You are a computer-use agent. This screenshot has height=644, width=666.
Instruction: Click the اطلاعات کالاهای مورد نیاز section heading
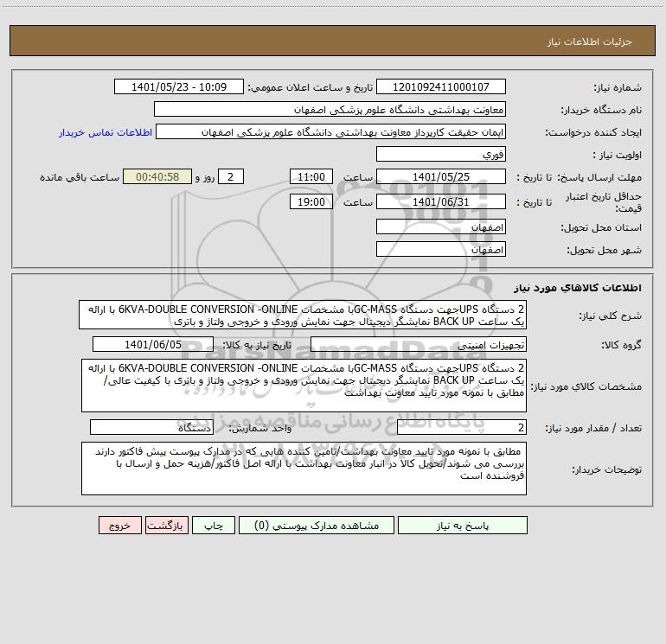577,287
